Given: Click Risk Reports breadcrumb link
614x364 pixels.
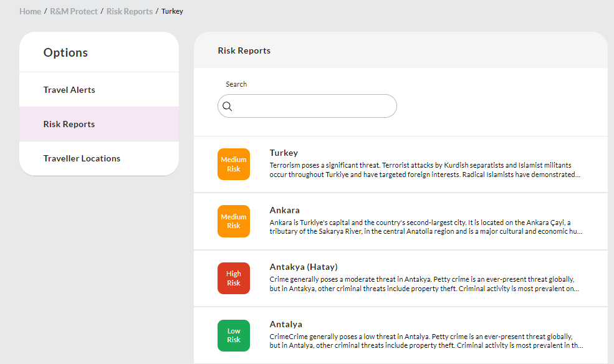Looking at the screenshot, I should click(x=130, y=11).
